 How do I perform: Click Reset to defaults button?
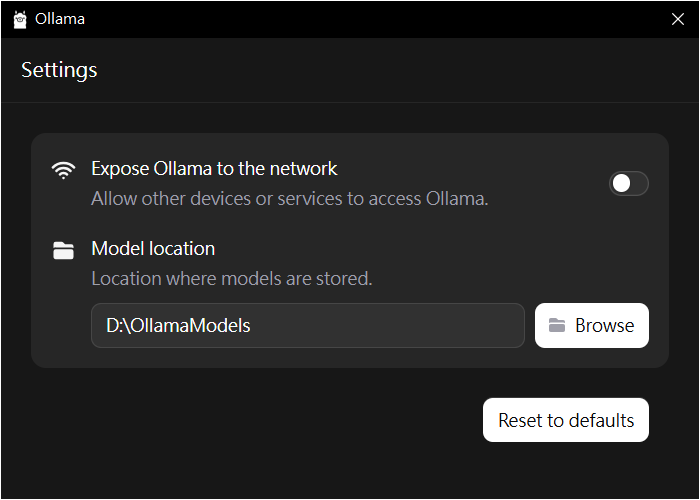click(x=566, y=420)
